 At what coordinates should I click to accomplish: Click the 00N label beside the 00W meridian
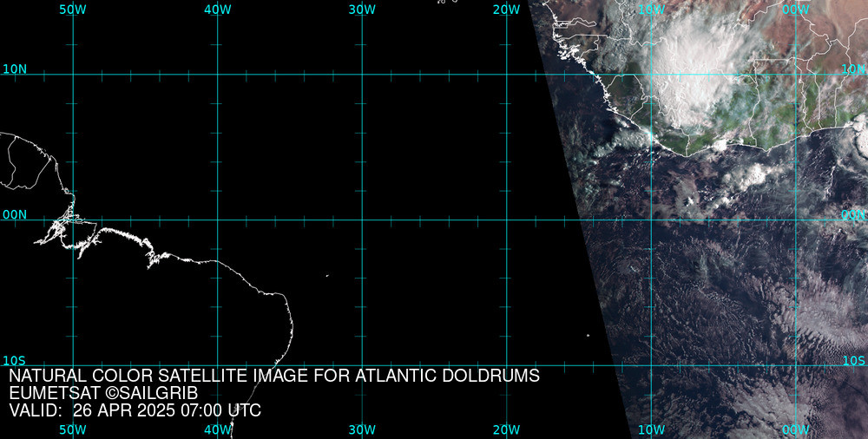click(853, 215)
